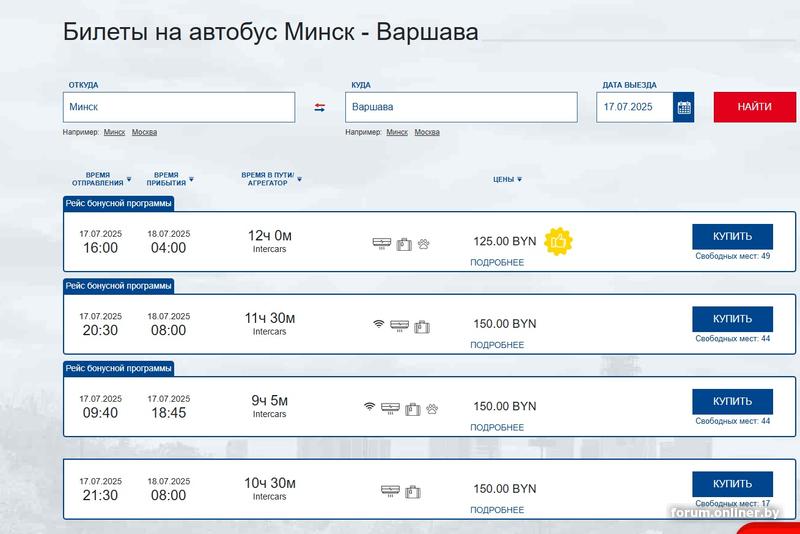Viewport: 800px width, 534px height.
Task: Buy ticket for the 21:30 departure
Action: coord(732,484)
